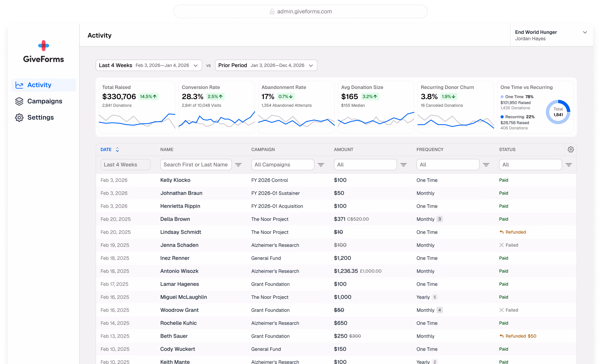Click the Campaigns layers icon in sidebar
Screen dimensions: 601x364
point(19,101)
